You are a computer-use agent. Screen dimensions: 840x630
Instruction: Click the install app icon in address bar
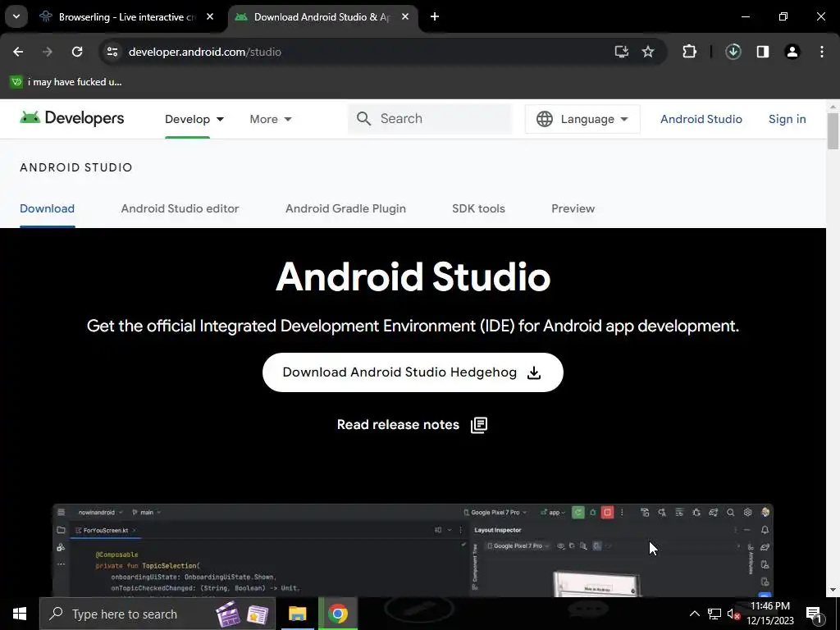coord(622,52)
